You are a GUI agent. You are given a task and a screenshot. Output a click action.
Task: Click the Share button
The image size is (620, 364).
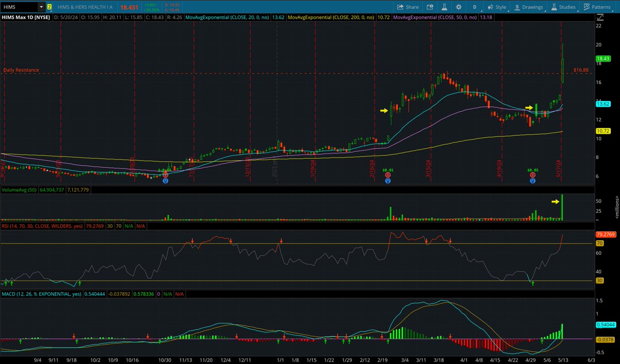click(408, 7)
